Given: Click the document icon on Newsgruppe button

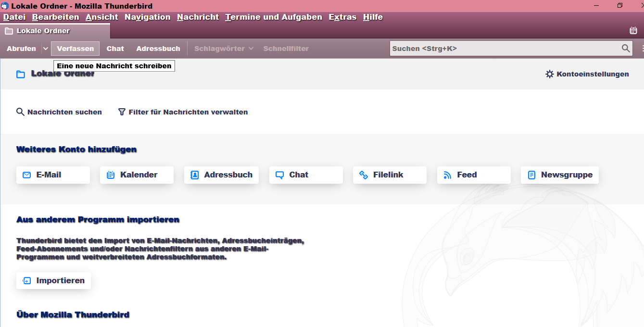Looking at the screenshot, I should [531, 175].
